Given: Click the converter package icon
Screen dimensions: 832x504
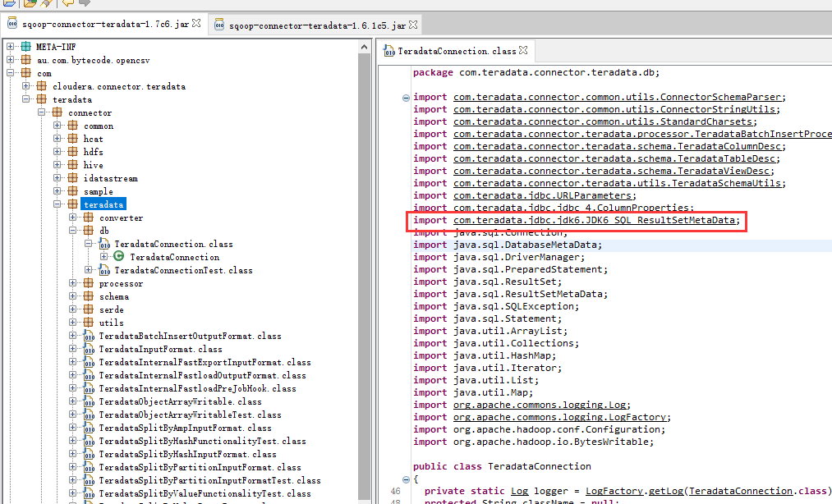Looking at the screenshot, I should [x=89, y=218].
